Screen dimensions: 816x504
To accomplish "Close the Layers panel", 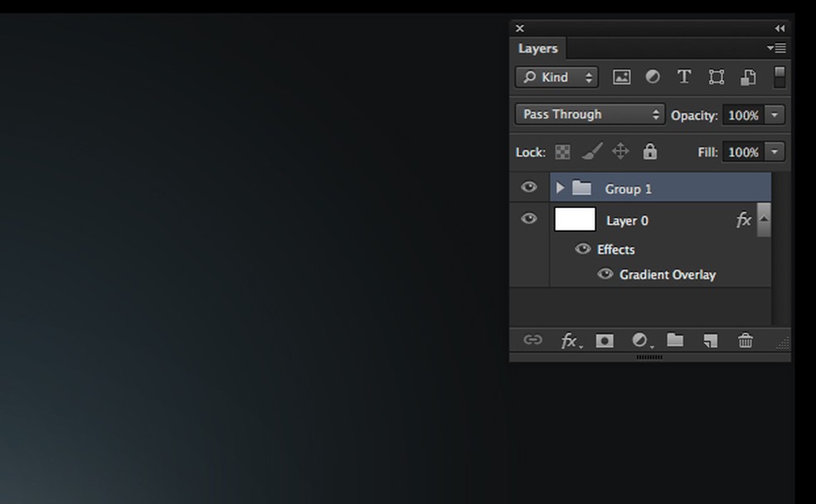I will 519,29.
